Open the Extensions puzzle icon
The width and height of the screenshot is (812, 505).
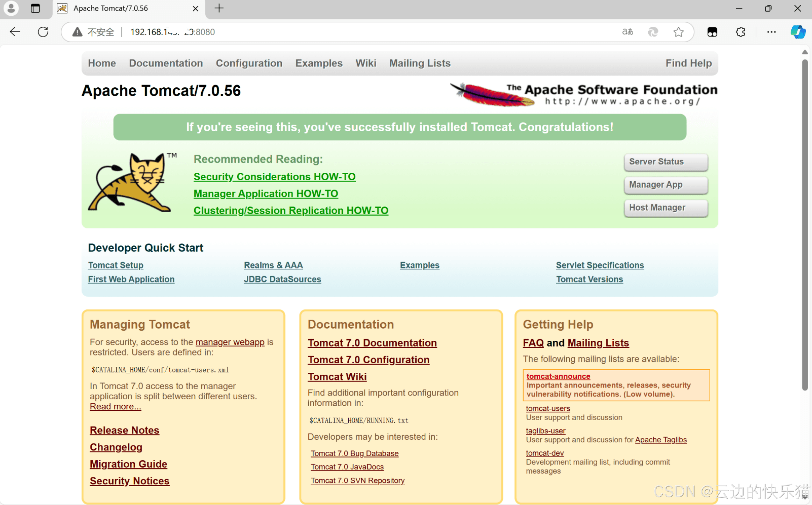click(741, 32)
